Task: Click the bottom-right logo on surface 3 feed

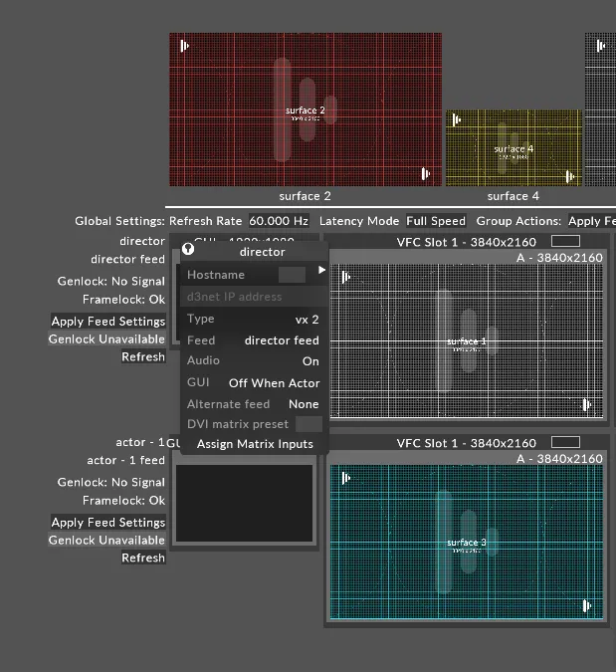Action: pos(588,605)
